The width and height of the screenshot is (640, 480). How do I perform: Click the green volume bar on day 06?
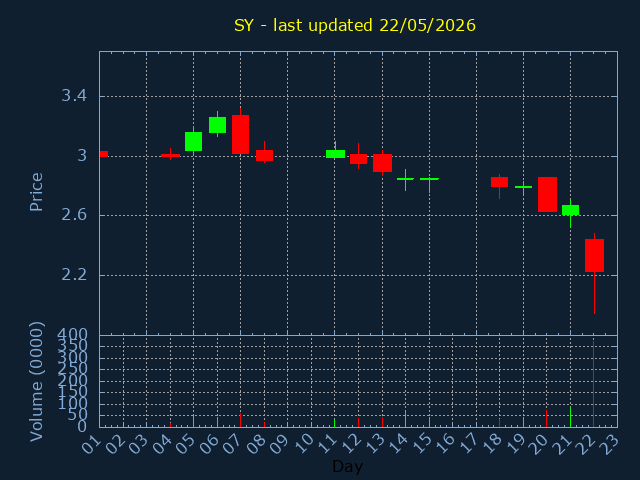[x=217, y=422]
